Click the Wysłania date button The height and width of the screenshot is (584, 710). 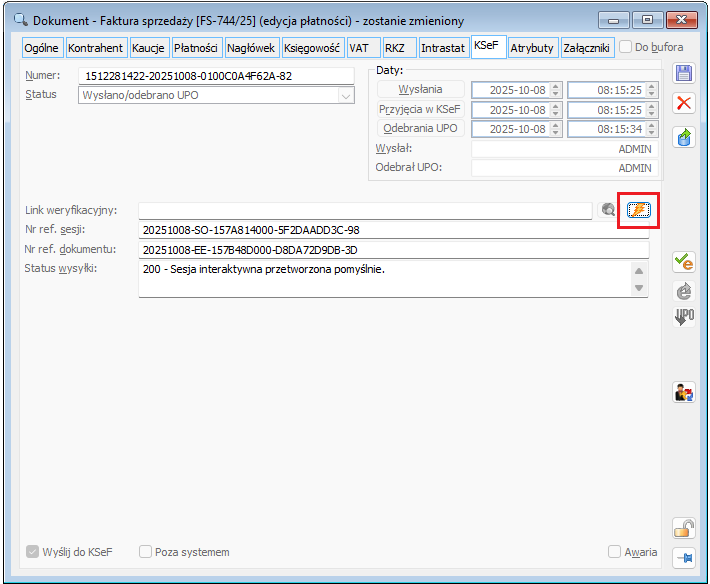[420, 90]
